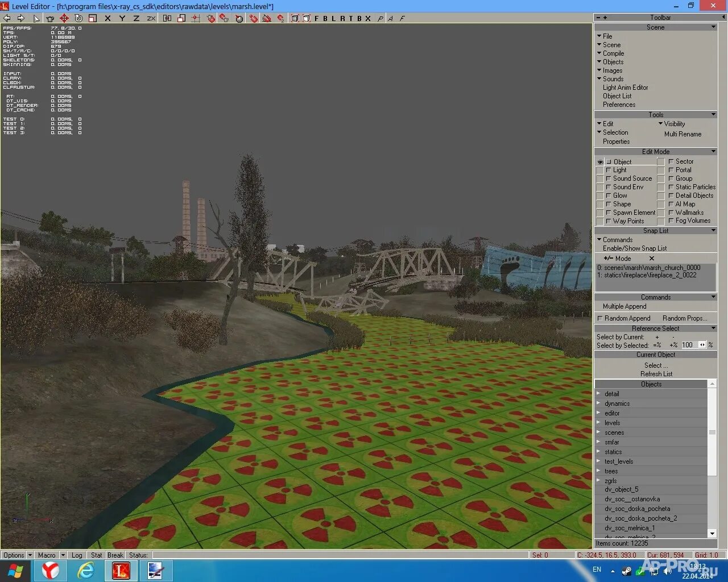Lock transform to the X axis

pyautogui.click(x=108, y=18)
